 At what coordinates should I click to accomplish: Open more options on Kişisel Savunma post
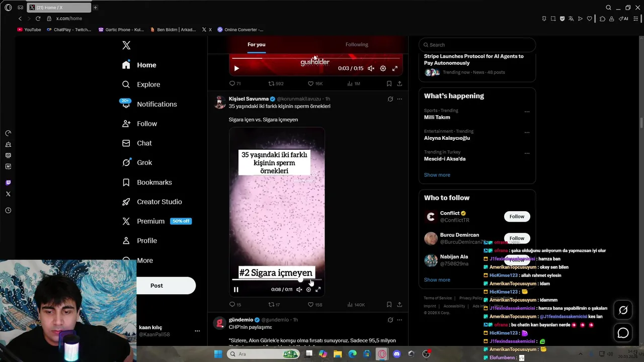[399, 99]
